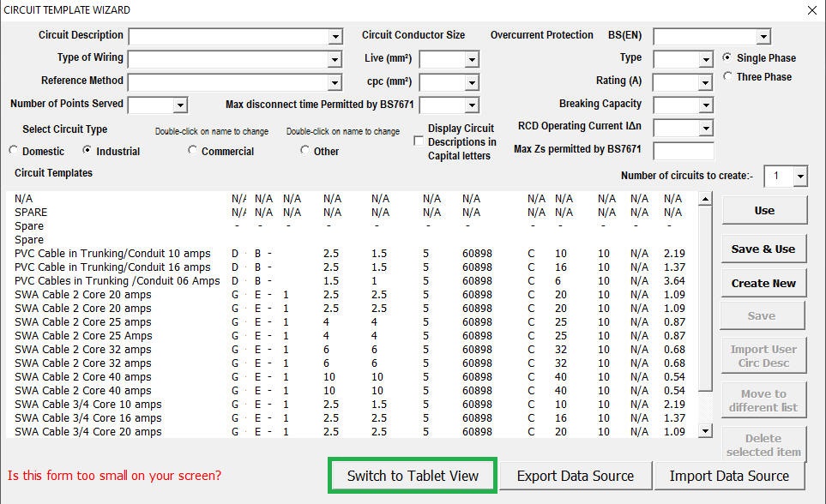Close the Circuit Template Wizard window
The height and width of the screenshot is (504, 826).
[x=811, y=10]
